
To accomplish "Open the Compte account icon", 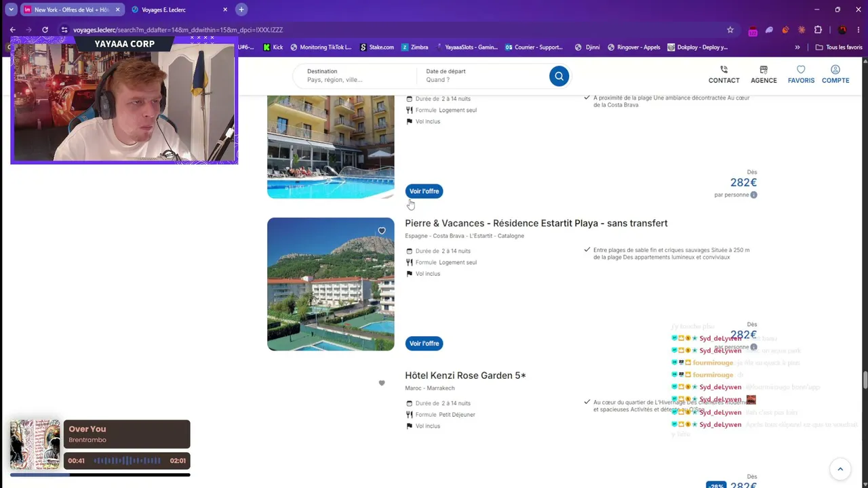I will click(835, 70).
